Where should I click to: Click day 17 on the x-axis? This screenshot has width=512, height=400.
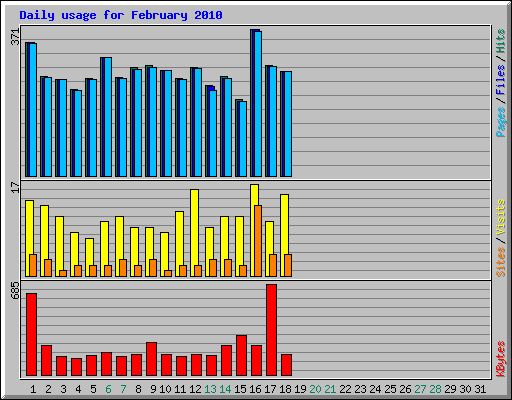click(x=270, y=389)
